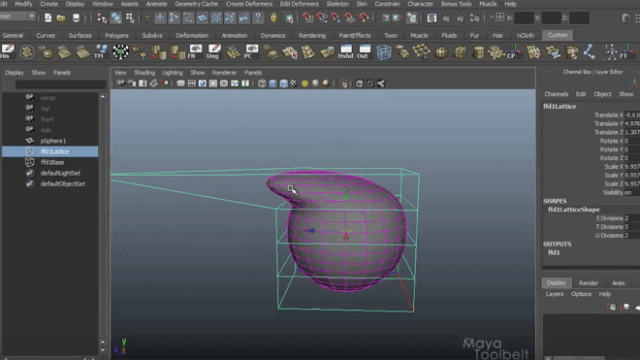The image size is (640, 360).
Task: Open the Outliner Display menu
Action: point(14,73)
